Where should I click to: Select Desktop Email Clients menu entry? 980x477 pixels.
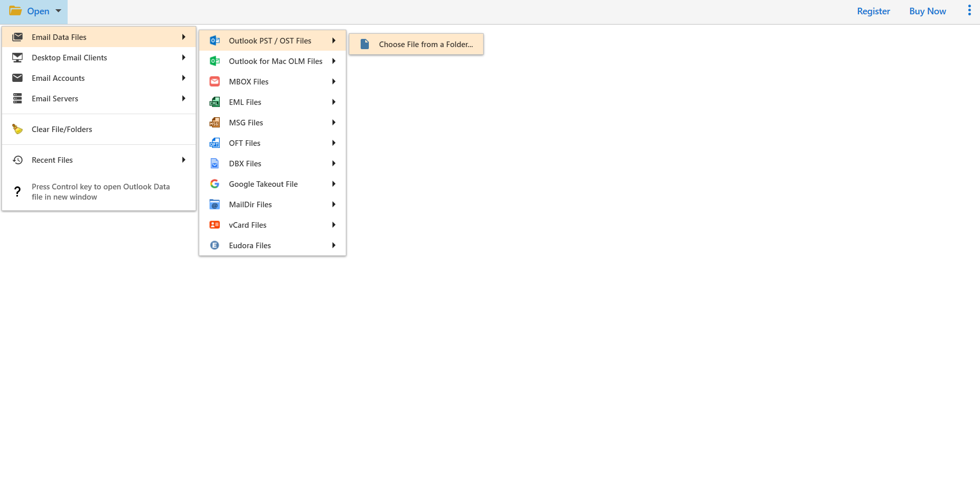(99, 57)
